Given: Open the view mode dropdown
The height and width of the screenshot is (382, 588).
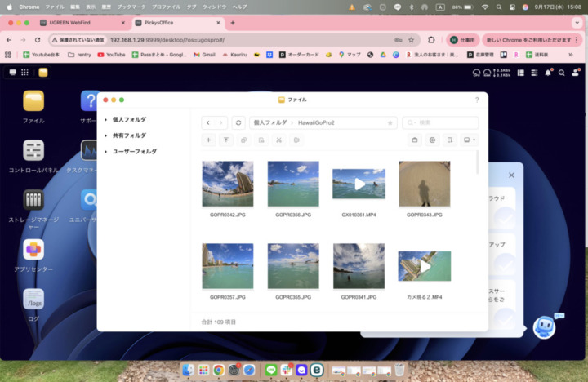Looking at the screenshot, I should 470,140.
